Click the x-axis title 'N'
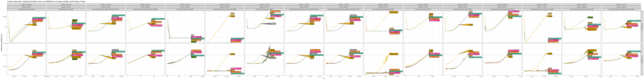This screenshot has height=80, width=644. click(x=324, y=78)
